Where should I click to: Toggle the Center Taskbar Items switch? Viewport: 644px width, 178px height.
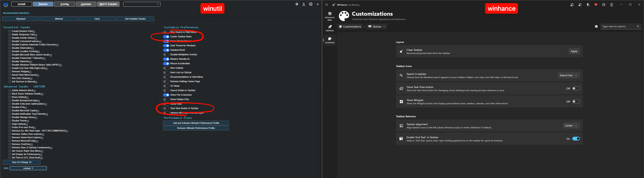[166, 37]
